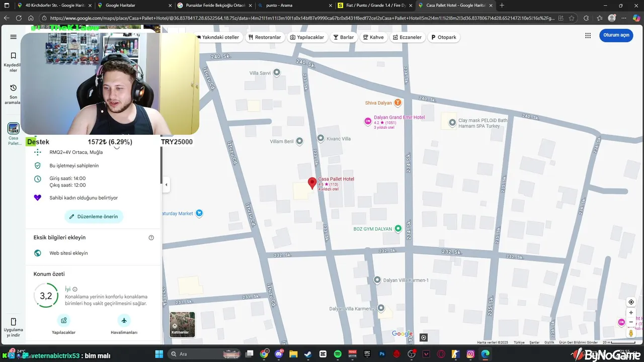The height and width of the screenshot is (362, 644).
Task: Click Oturum açın sign-in button
Action: click(x=616, y=35)
